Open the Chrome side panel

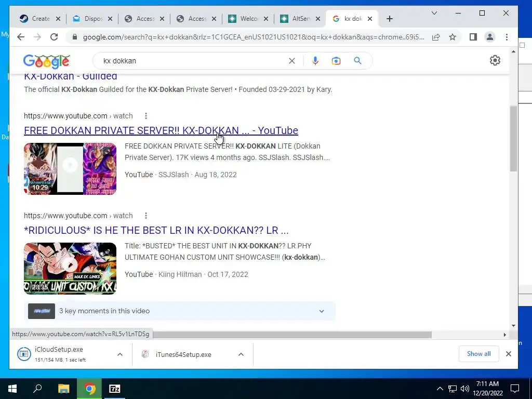click(x=473, y=37)
